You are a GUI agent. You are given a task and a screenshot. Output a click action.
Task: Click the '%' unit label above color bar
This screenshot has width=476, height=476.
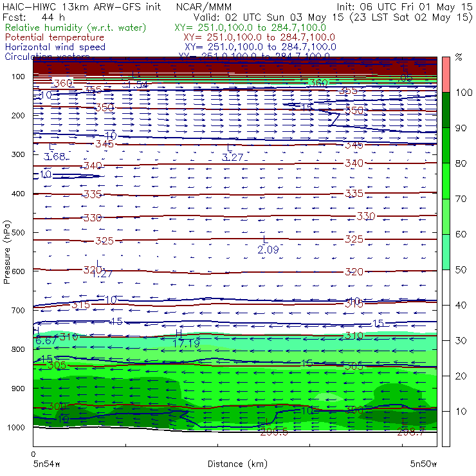click(x=459, y=57)
